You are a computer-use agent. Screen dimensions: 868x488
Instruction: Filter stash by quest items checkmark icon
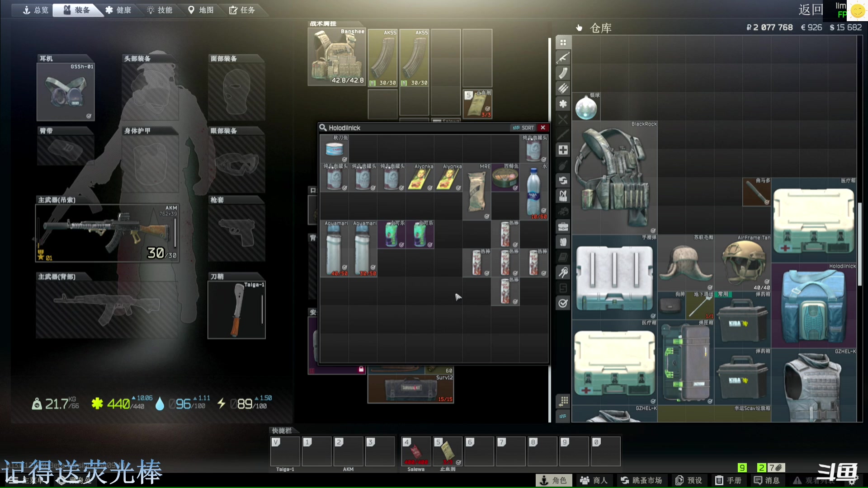point(563,303)
